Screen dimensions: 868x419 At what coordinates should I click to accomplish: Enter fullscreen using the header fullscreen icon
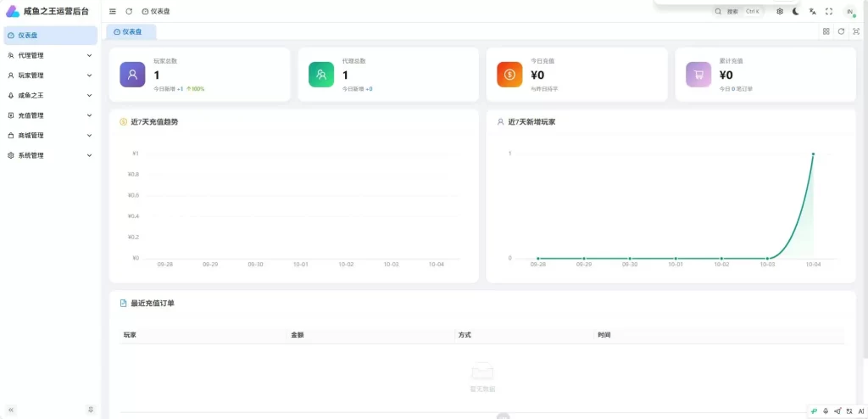tap(829, 11)
